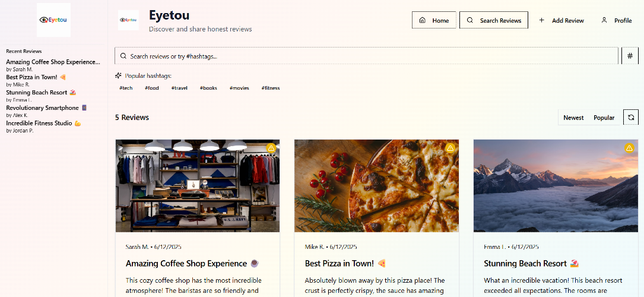Open the Search Reviews page
Screen dimensions: 644x297
click(x=494, y=20)
